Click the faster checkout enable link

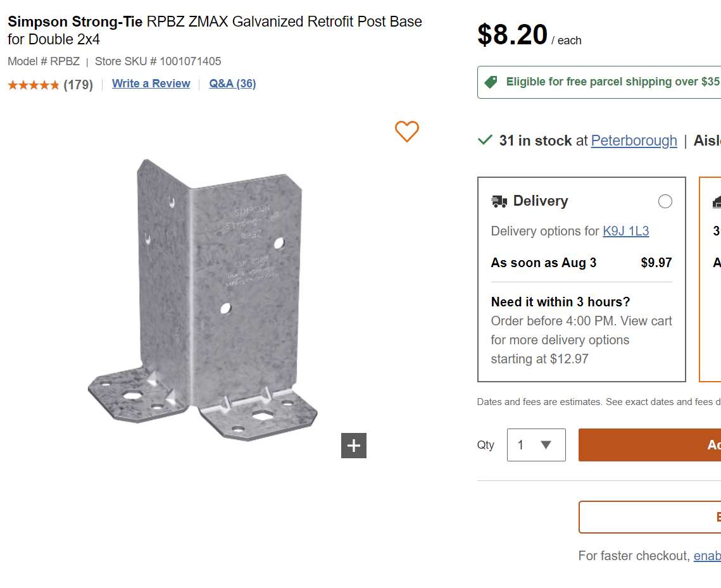click(x=707, y=556)
